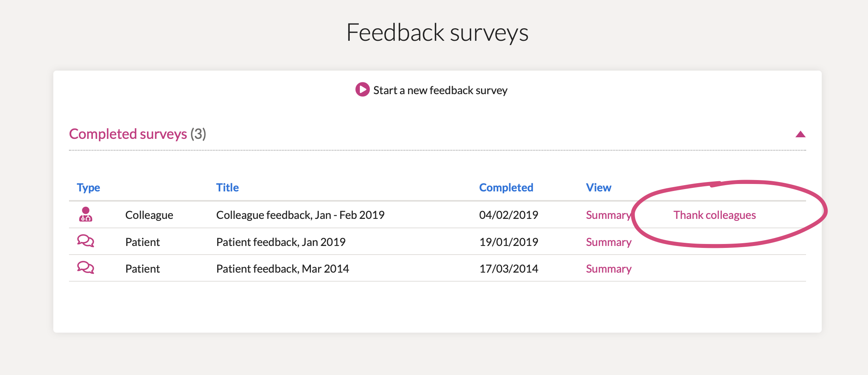Start a new feedback survey

(440, 90)
